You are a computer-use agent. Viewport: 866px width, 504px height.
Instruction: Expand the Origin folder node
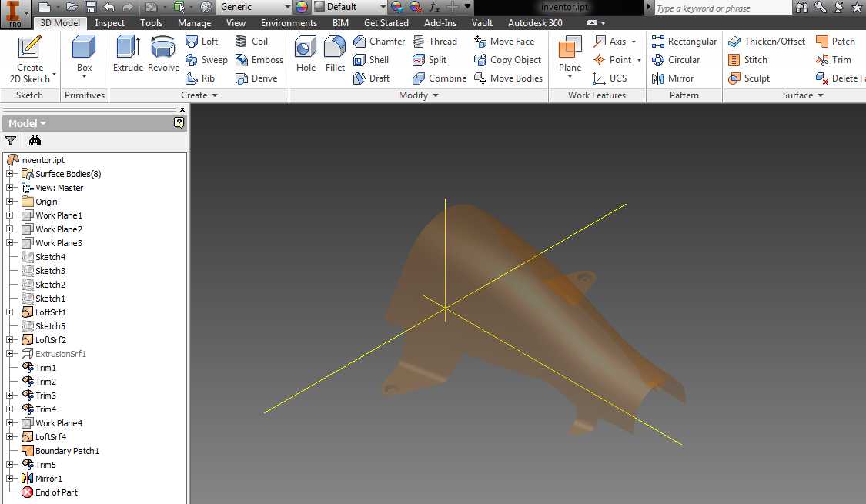[9, 202]
